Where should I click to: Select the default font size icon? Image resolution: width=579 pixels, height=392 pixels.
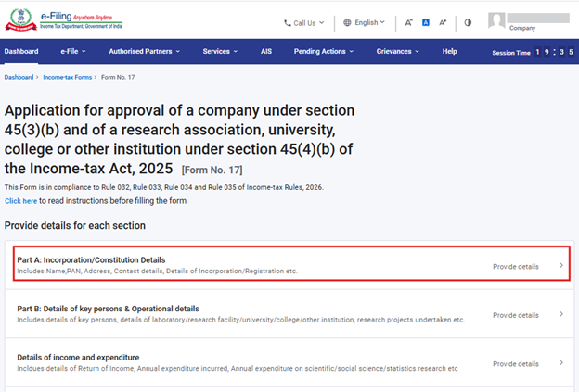(x=426, y=22)
